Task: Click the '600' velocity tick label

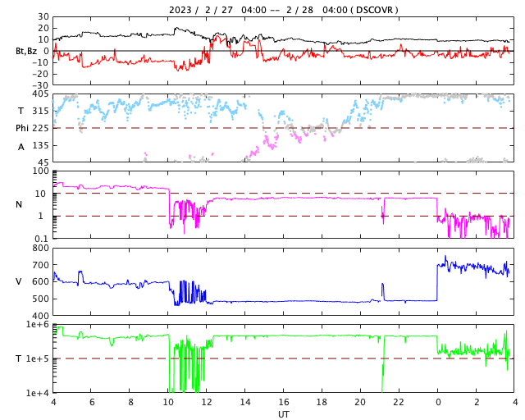Action: tap(40, 281)
